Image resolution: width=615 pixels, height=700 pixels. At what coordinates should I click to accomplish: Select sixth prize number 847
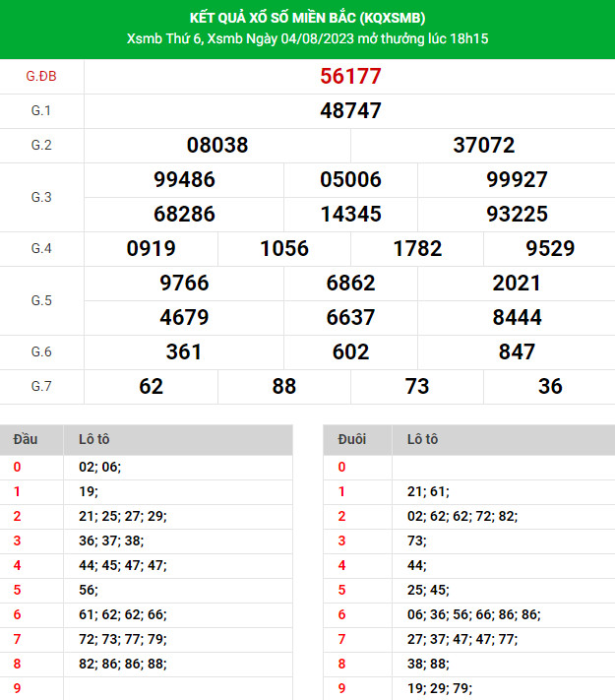[517, 351]
